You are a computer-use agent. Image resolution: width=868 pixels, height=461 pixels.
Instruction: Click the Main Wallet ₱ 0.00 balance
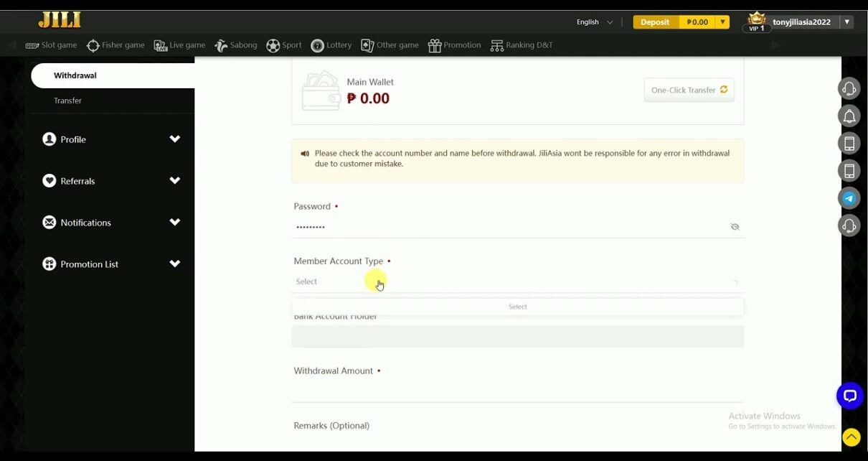[368, 98]
